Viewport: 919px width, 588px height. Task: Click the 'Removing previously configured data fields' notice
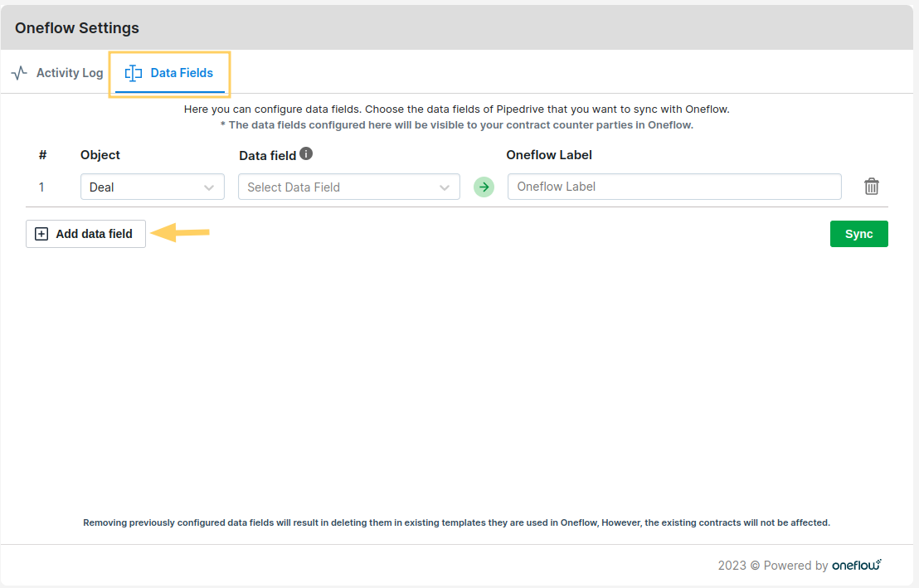[456, 522]
